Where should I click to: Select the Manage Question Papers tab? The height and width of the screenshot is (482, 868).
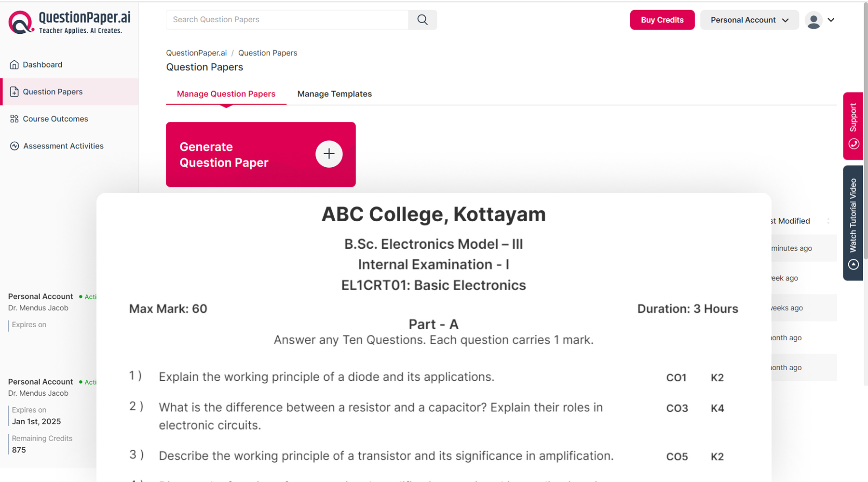click(226, 94)
